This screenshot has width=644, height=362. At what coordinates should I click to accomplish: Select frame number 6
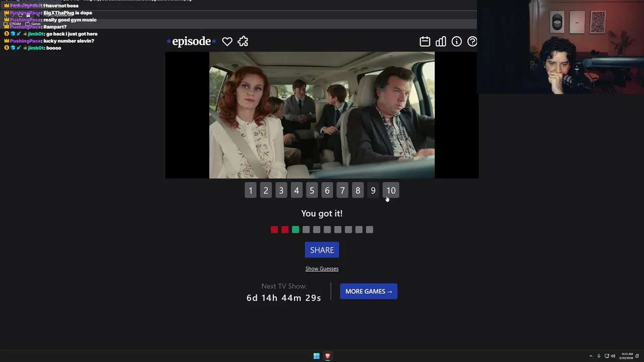pyautogui.click(x=327, y=191)
